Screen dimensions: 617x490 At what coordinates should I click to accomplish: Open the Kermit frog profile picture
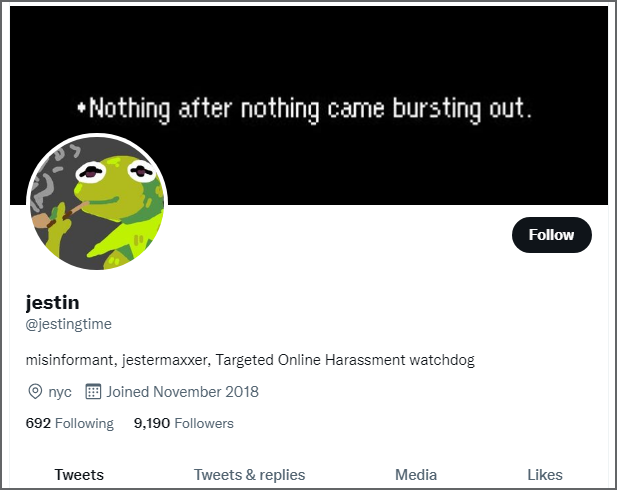pyautogui.click(x=97, y=203)
